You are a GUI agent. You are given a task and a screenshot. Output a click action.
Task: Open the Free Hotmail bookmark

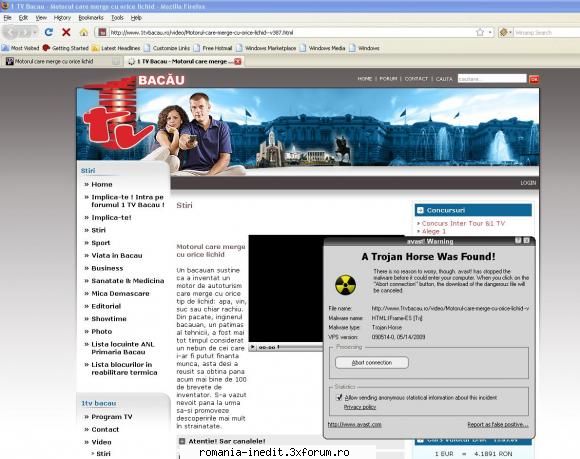tap(213, 48)
